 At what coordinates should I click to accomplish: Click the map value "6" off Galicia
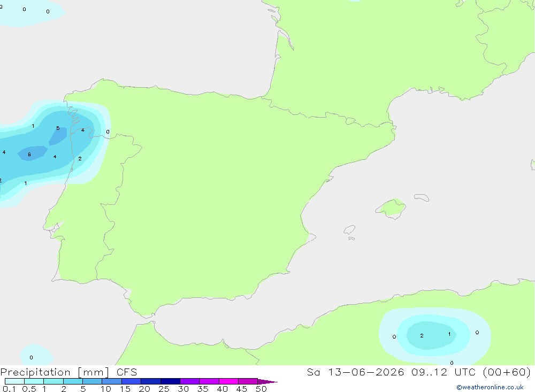(x=29, y=155)
